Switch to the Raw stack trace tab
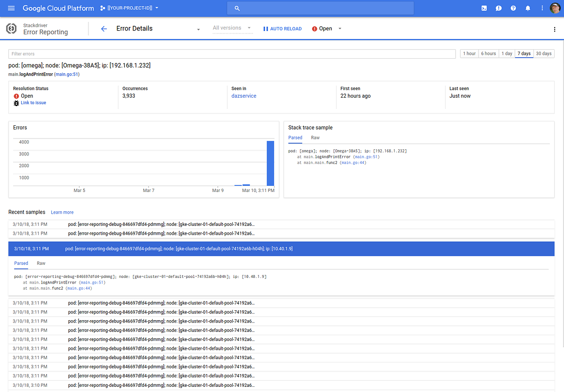Viewport: 564px width, 392px height. (x=315, y=138)
